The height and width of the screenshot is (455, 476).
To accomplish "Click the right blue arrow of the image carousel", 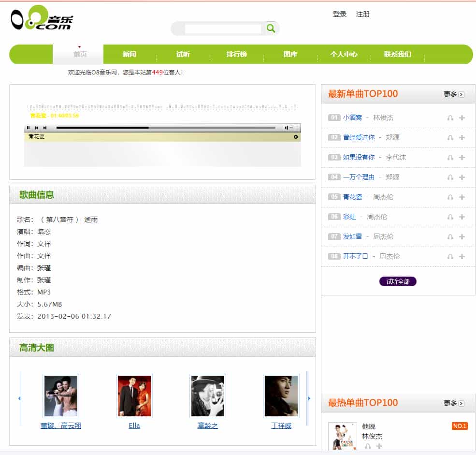I will click(x=309, y=398).
